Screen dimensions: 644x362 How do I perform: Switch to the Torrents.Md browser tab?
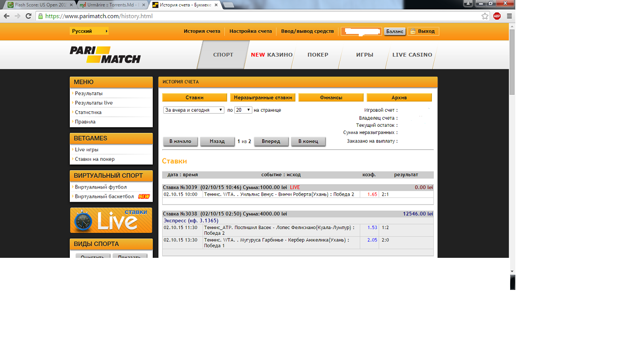112,5
